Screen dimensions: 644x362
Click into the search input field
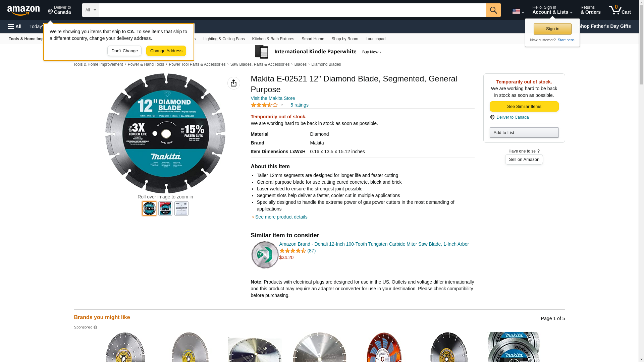tap(292, 10)
